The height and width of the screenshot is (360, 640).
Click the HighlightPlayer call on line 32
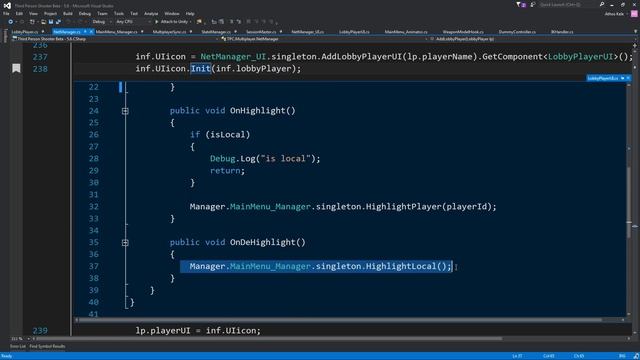coord(404,207)
